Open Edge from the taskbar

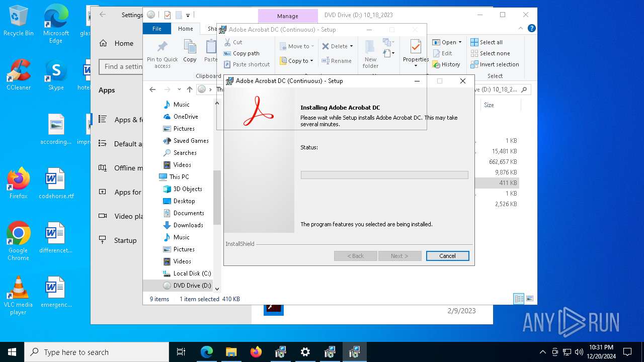coord(207,352)
